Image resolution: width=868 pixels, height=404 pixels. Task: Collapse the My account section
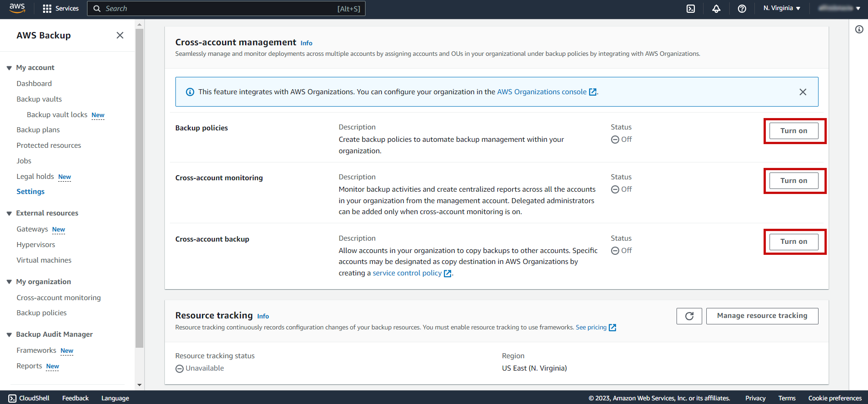click(x=9, y=68)
